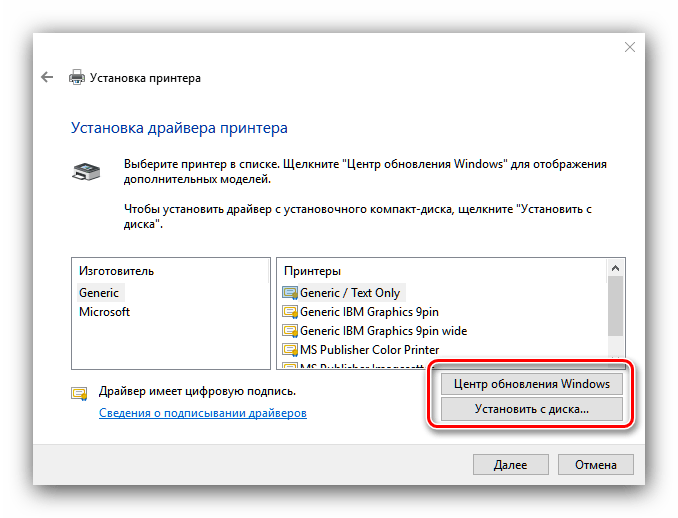Screen dimensions: 678x518
Task: Click the digital signature certificate icon
Action: click(79, 392)
